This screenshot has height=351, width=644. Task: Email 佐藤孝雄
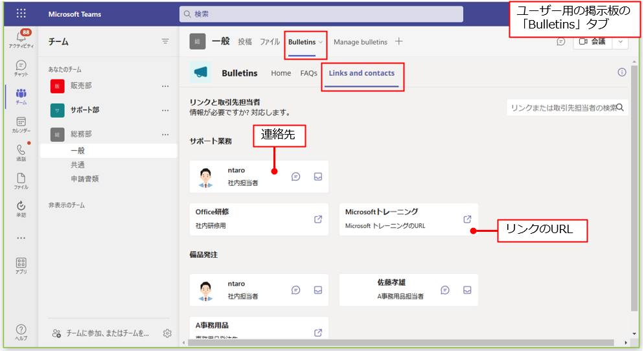pos(467,290)
